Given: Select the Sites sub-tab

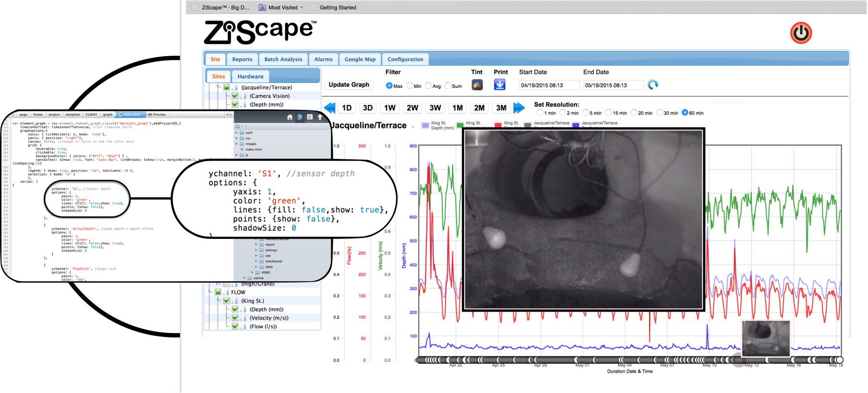Looking at the screenshot, I should click(x=218, y=76).
